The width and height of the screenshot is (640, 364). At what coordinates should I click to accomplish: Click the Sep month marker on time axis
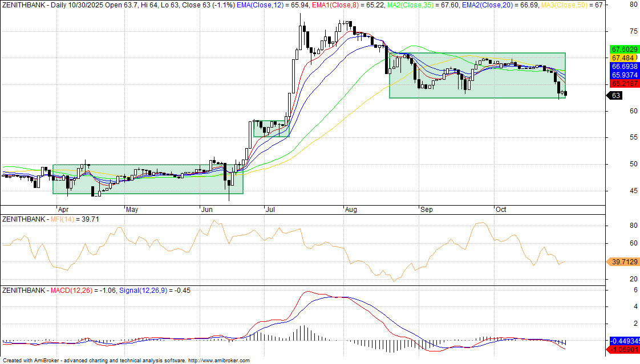tap(426, 210)
